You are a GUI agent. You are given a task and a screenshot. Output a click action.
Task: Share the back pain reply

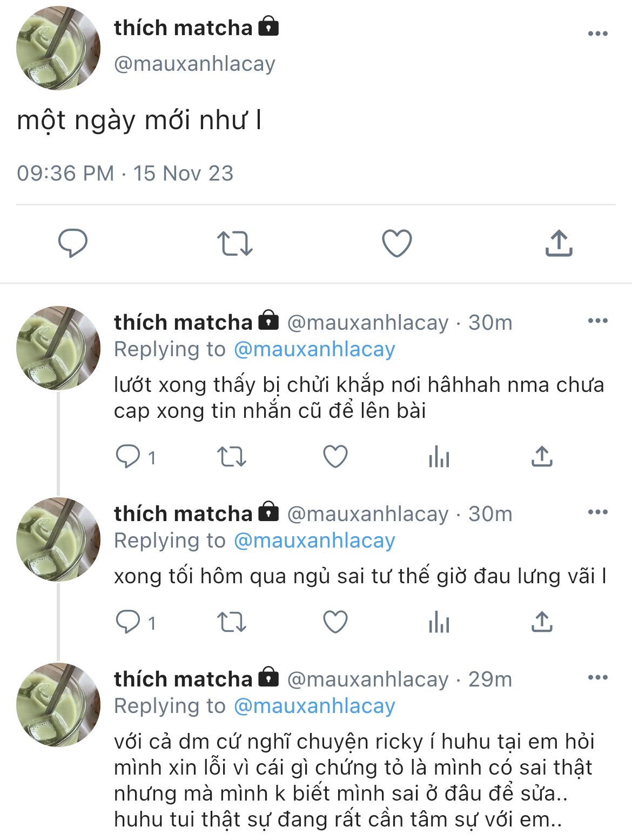[x=542, y=622]
